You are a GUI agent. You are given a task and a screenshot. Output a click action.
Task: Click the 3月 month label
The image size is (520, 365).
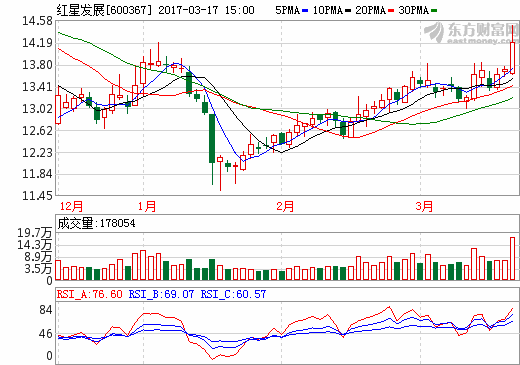point(424,206)
